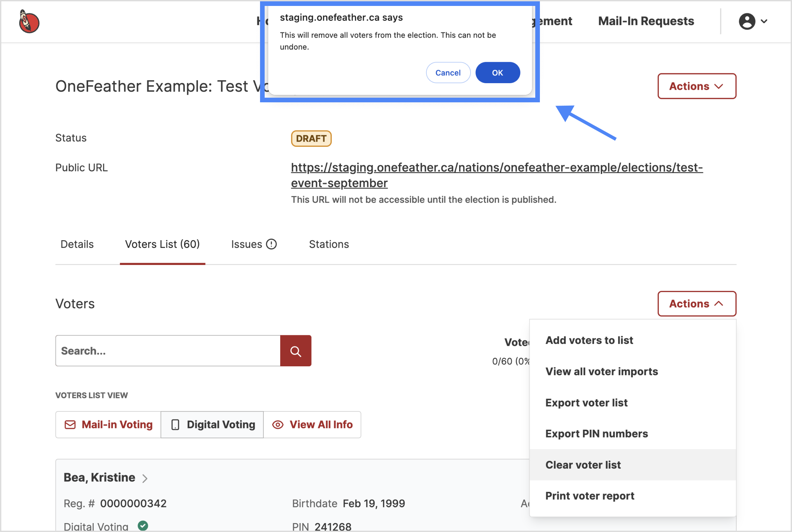
Task: Click the 0/60 voted count
Action: (x=511, y=361)
